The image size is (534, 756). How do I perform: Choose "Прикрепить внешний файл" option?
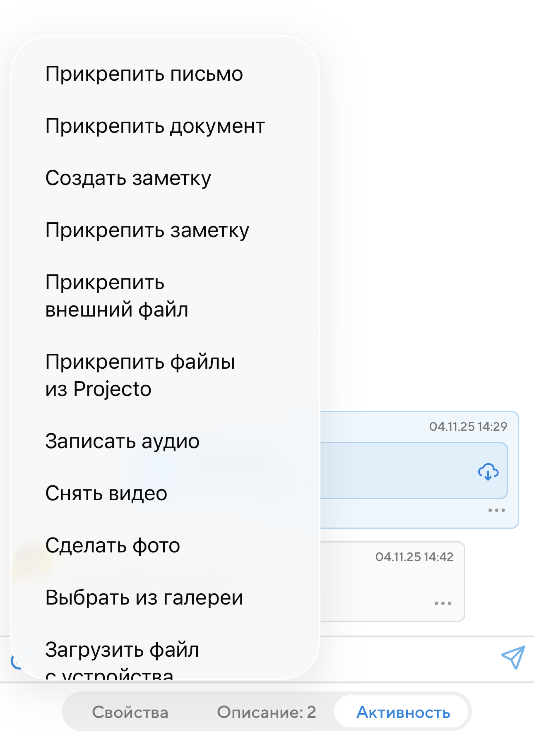click(117, 296)
